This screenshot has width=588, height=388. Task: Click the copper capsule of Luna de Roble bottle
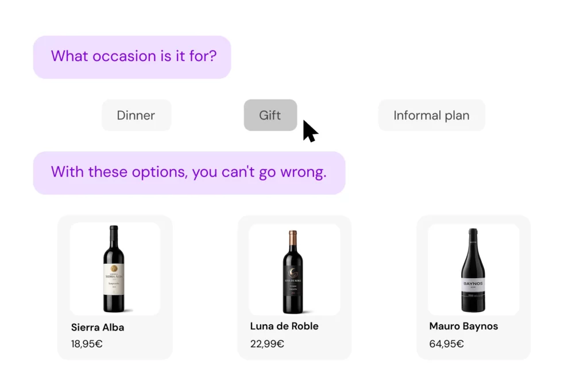tap(293, 237)
